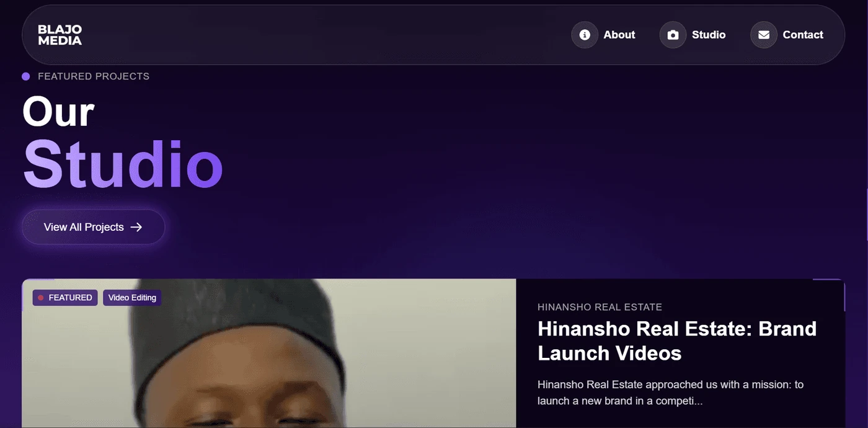Click the View All Projects button

pos(94,227)
